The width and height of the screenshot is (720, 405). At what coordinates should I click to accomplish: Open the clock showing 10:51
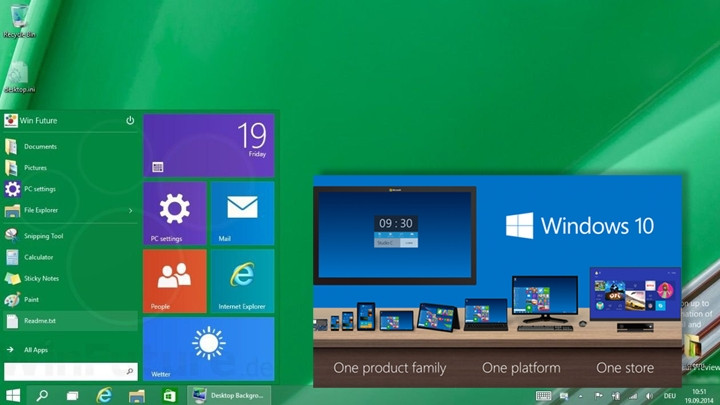tap(699, 396)
